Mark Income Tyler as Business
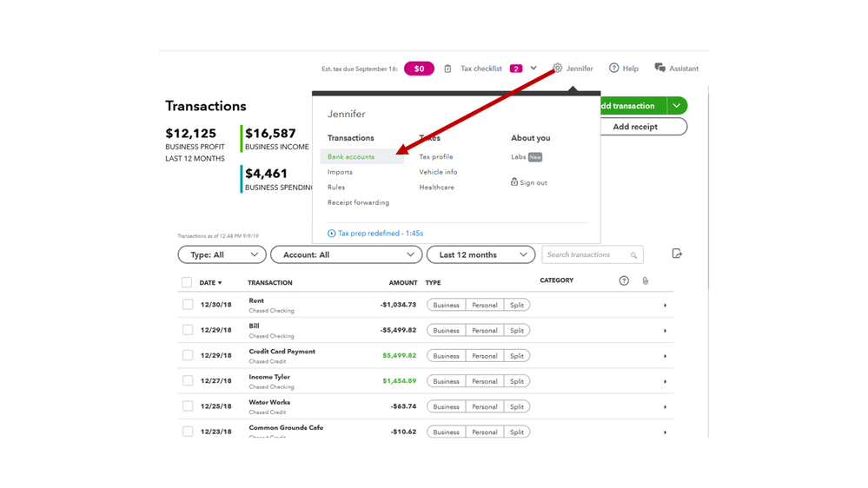The height and width of the screenshot is (488, 868). (x=447, y=381)
